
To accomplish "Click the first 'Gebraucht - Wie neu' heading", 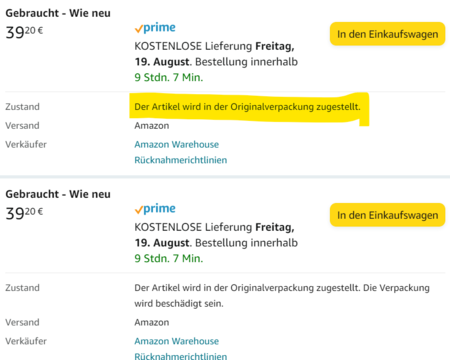I will click(x=58, y=13).
